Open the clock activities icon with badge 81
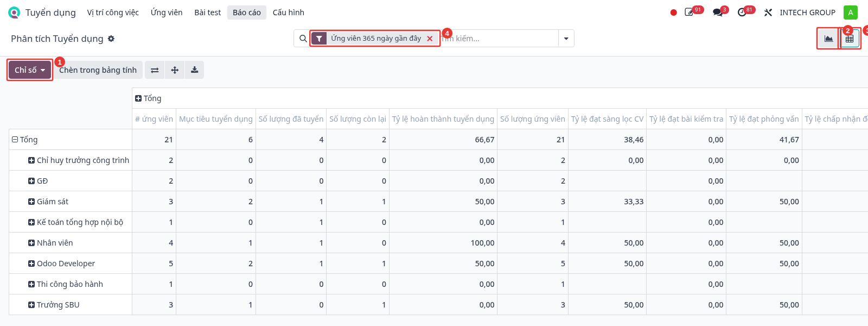Viewport: 868px width, 326px height. [x=742, y=12]
